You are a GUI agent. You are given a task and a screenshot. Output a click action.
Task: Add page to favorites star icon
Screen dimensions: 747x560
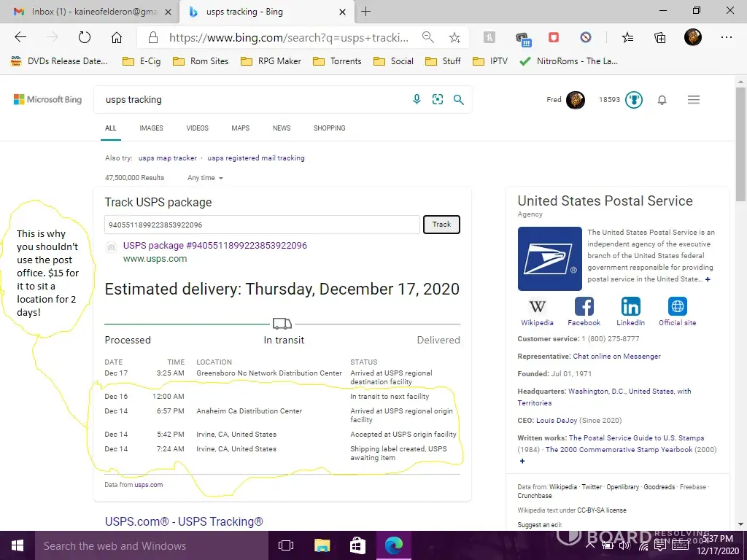pyautogui.click(x=454, y=38)
